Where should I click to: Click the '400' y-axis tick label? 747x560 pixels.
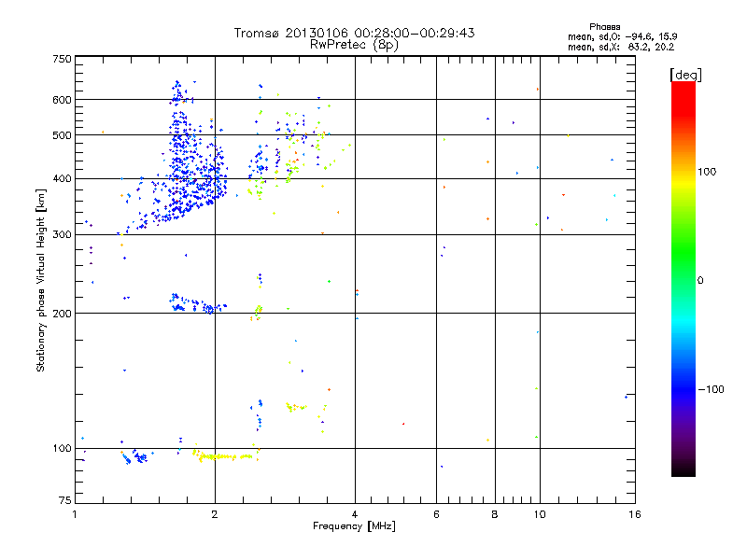62,178
